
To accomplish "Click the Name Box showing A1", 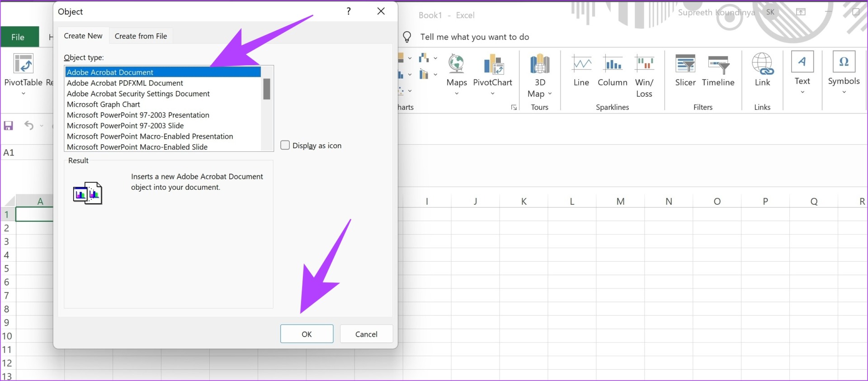I will click(26, 152).
